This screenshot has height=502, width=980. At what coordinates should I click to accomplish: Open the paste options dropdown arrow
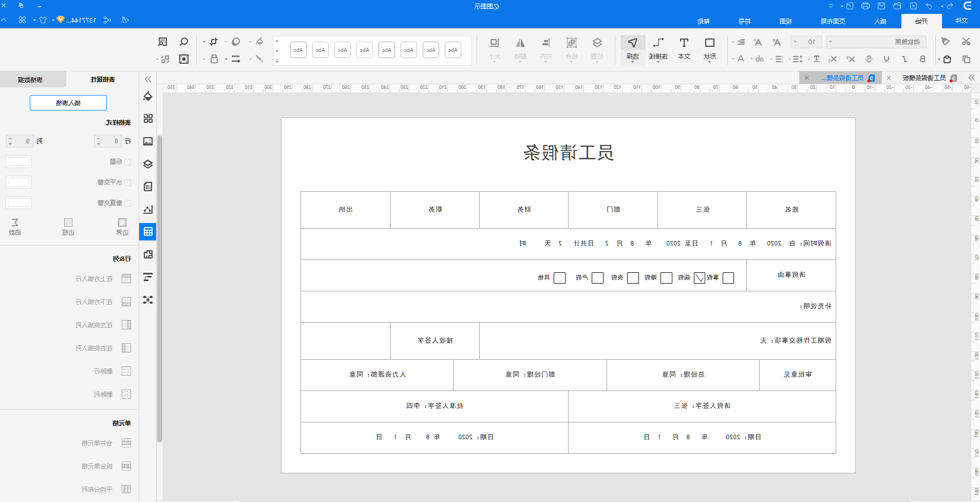click(x=939, y=59)
